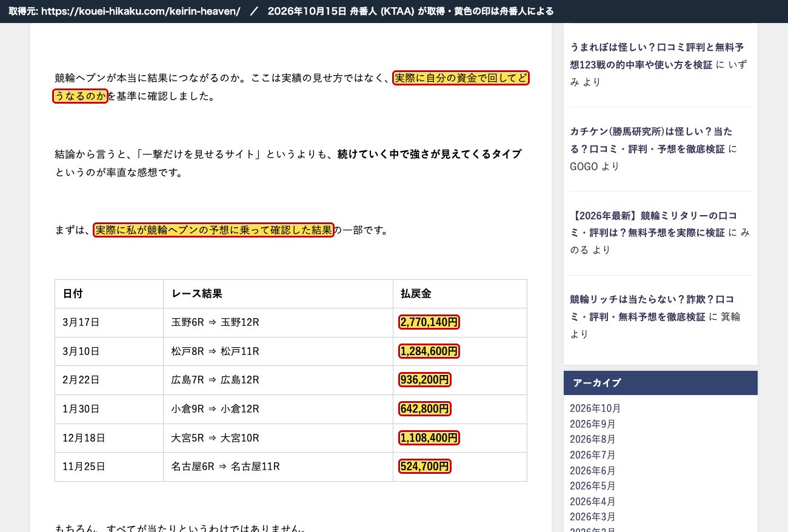
Task: Click the レース結果 column header
Action: click(278, 294)
